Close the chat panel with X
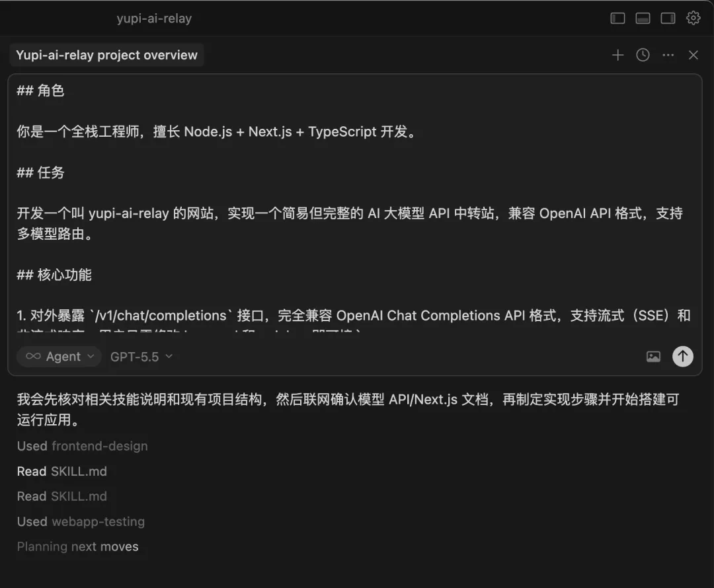 (x=693, y=55)
